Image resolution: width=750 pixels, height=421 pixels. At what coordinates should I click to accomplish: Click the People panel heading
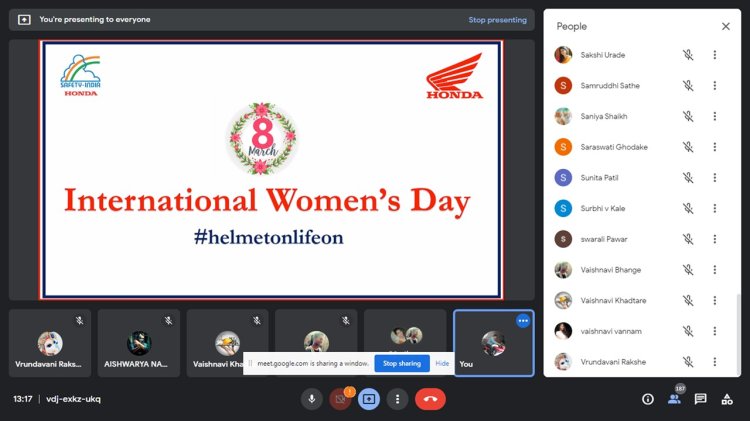(572, 26)
